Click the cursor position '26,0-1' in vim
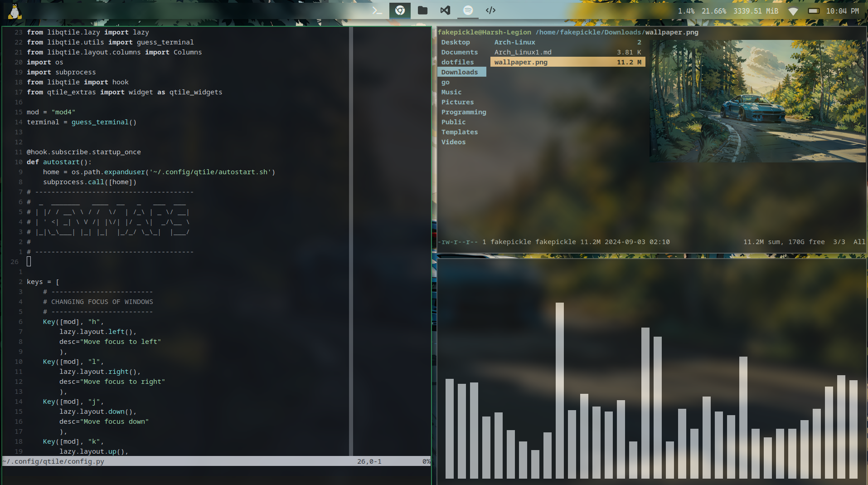Viewport: 868px width, 485px height. (369, 461)
